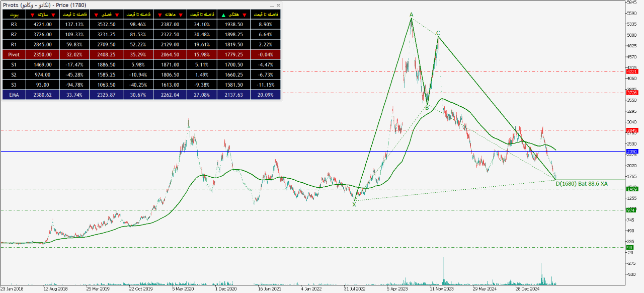This screenshot has width=644, height=293.
Task: Minimize the Pivots panel
Action: [x=272, y=5]
